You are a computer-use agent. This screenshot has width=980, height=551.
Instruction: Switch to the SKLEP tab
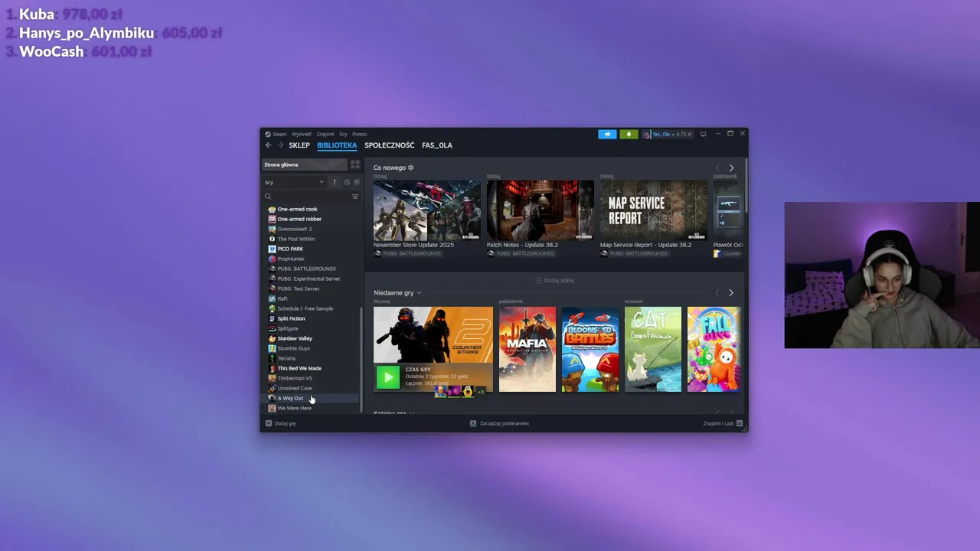pyautogui.click(x=299, y=145)
